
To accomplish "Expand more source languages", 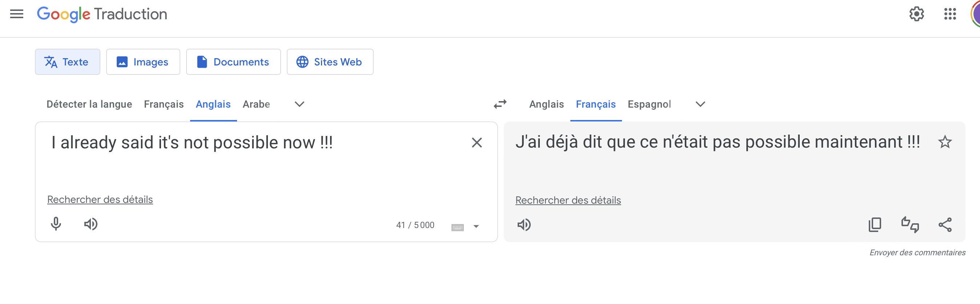I will click(x=300, y=104).
